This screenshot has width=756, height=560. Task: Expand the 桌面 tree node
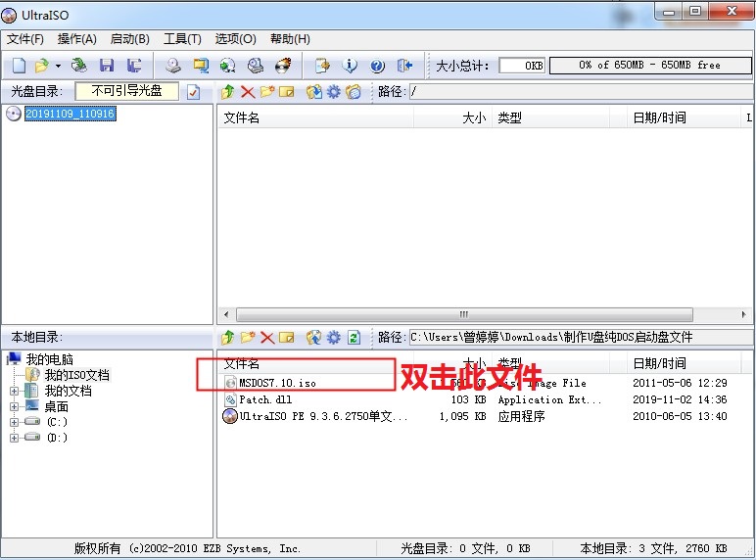coord(14,406)
